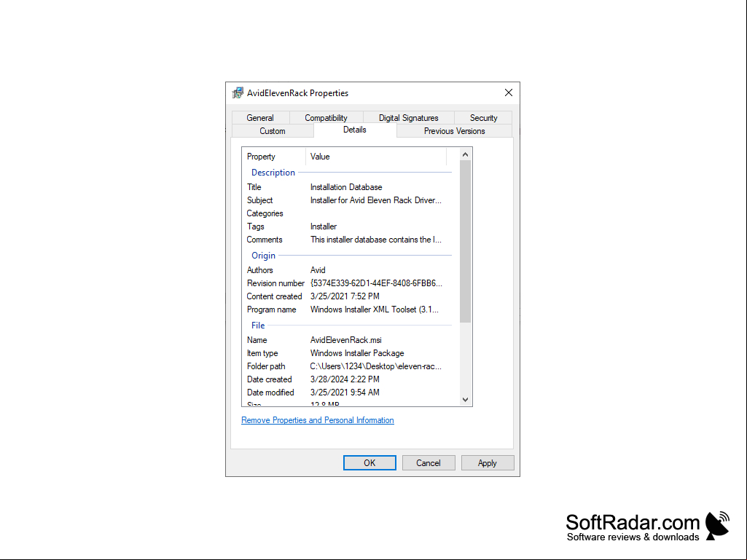Select the Revision number value '{5374E339-62D1...'
Image resolution: width=747 pixels, height=560 pixels.
[376, 283]
